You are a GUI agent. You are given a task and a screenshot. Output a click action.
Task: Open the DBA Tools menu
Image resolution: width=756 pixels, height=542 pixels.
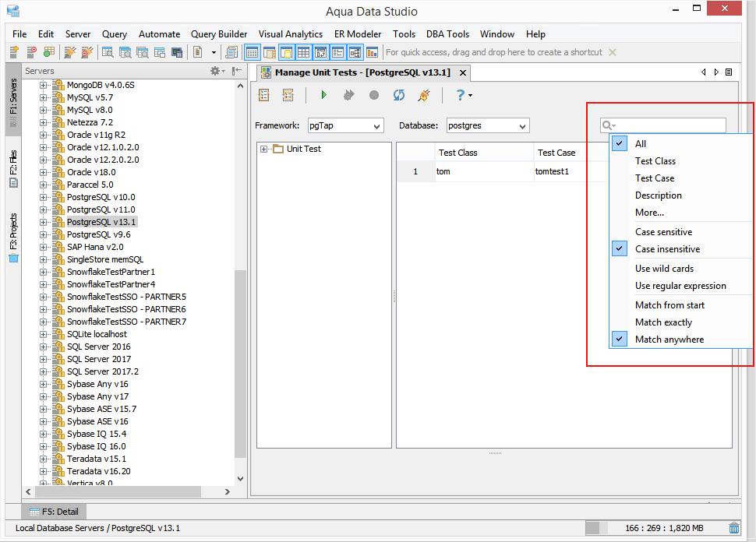click(447, 34)
